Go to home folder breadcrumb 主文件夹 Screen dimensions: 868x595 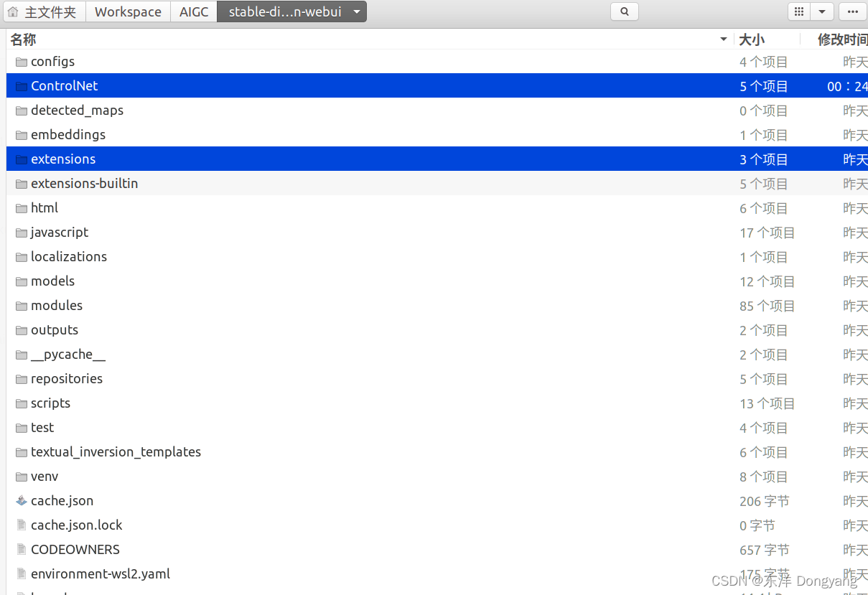(42, 11)
